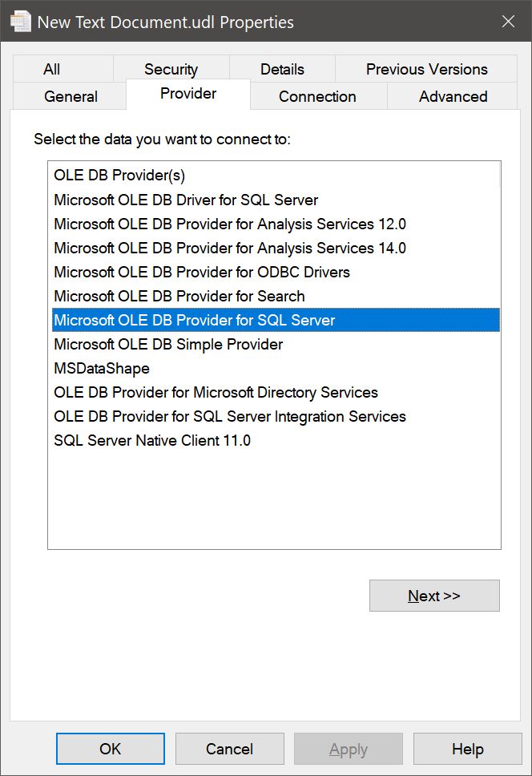Select the Provider tab
The image size is (532, 776).
click(188, 94)
